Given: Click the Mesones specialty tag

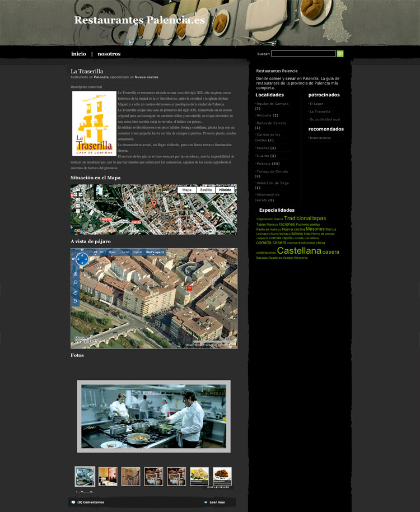Looking at the screenshot, I should click(315, 229).
